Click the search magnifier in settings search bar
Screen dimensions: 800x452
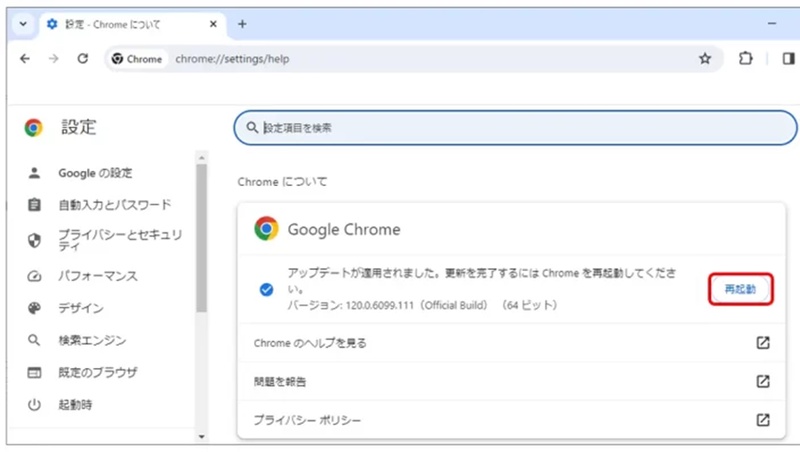(x=252, y=128)
